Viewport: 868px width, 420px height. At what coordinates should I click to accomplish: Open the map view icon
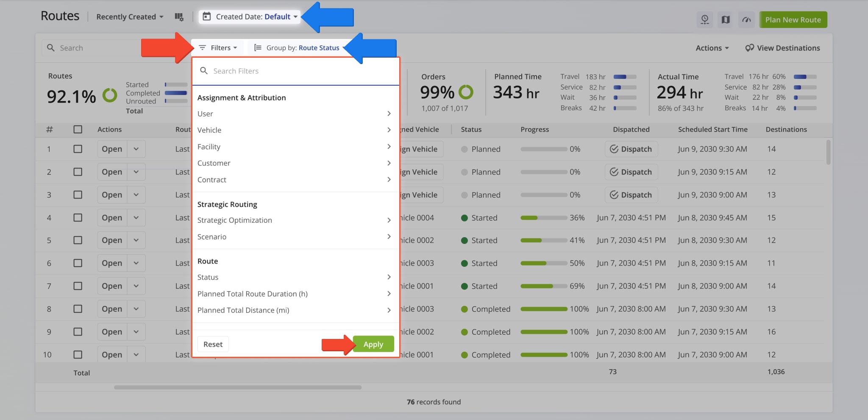pos(725,20)
